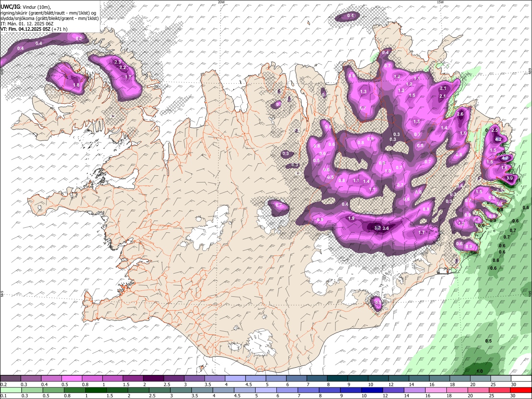
Task: Click the "0.2" label on purple scale
Action: [3, 384]
